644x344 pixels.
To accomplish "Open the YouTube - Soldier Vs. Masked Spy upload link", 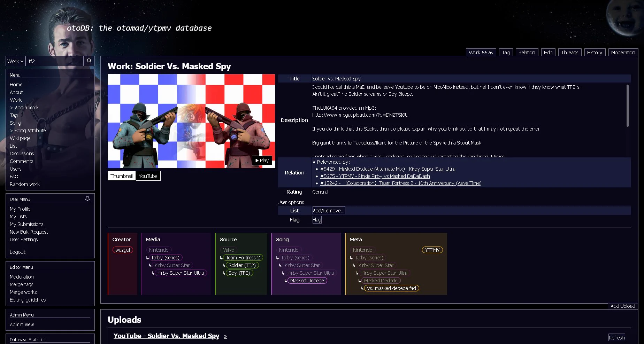I will [x=166, y=336].
